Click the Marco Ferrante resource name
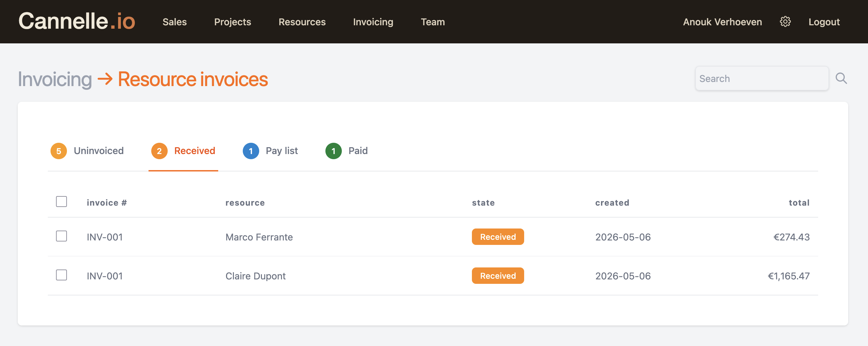868x346 pixels. click(259, 237)
